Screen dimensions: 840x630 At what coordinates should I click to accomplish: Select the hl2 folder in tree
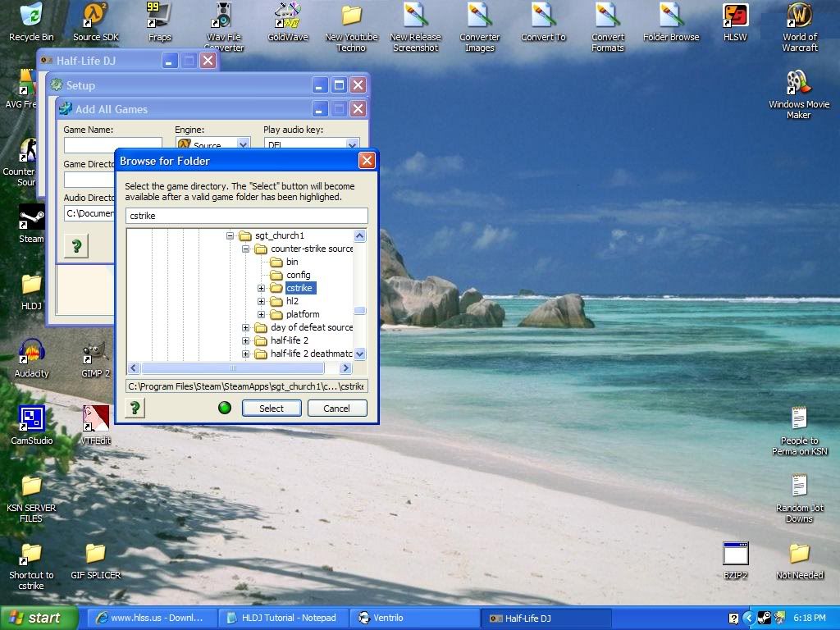click(292, 301)
